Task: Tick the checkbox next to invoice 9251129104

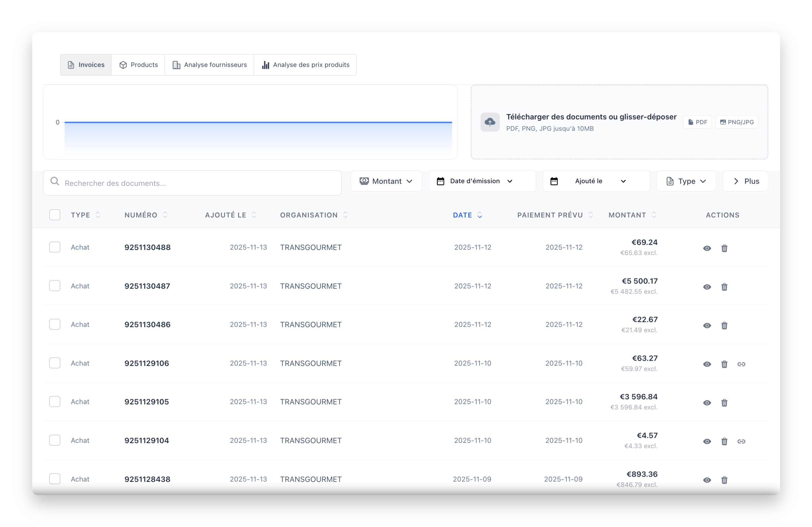Action: (55, 440)
